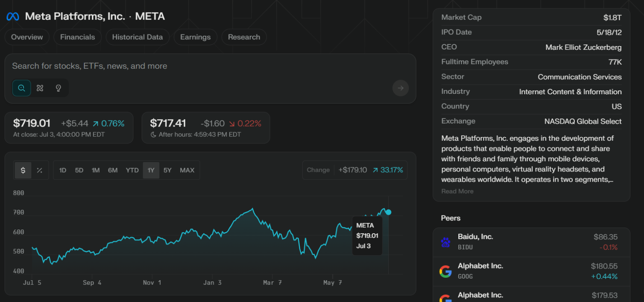Switch chart to dollar value mode
Image resolution: width=644 pixels, height=302 pixels.
23,170
